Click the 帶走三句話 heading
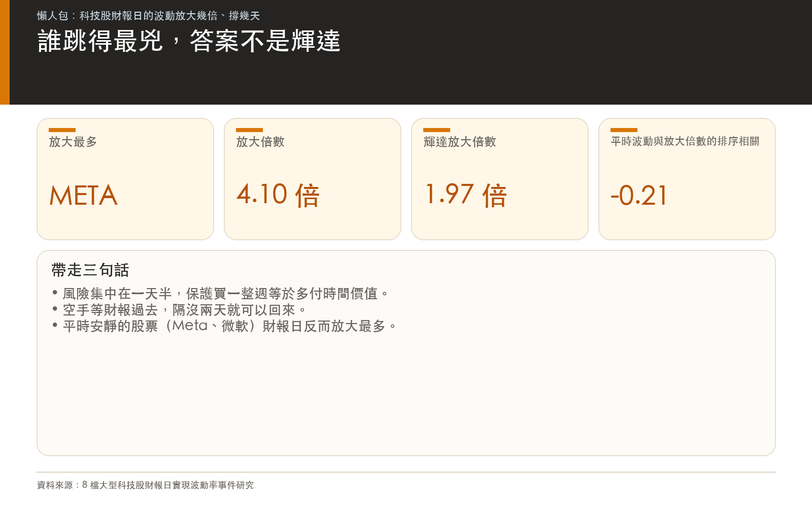This screenshot has width=812, height=508. tap(90, 270)
